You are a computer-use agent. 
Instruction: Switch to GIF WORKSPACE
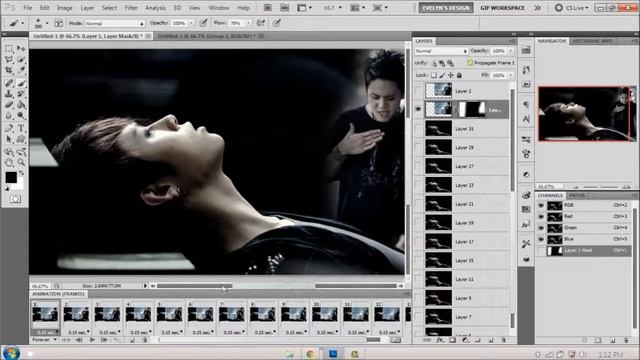[x=502, y=8]
